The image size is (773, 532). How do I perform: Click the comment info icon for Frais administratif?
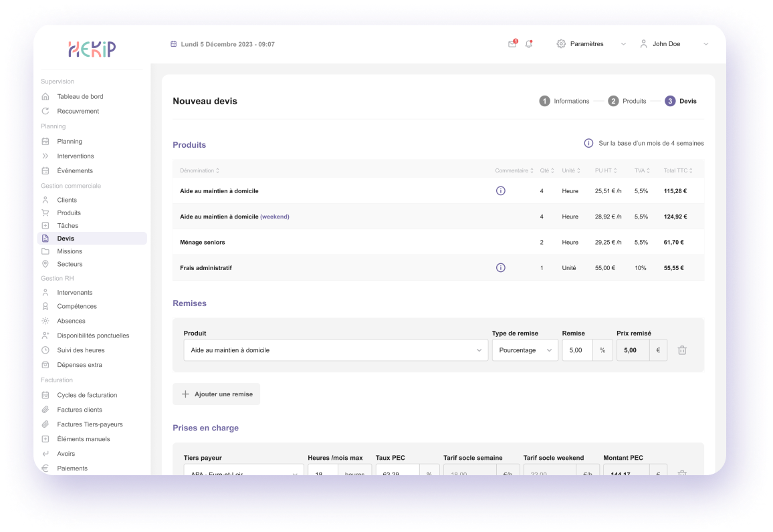[500, 268]
